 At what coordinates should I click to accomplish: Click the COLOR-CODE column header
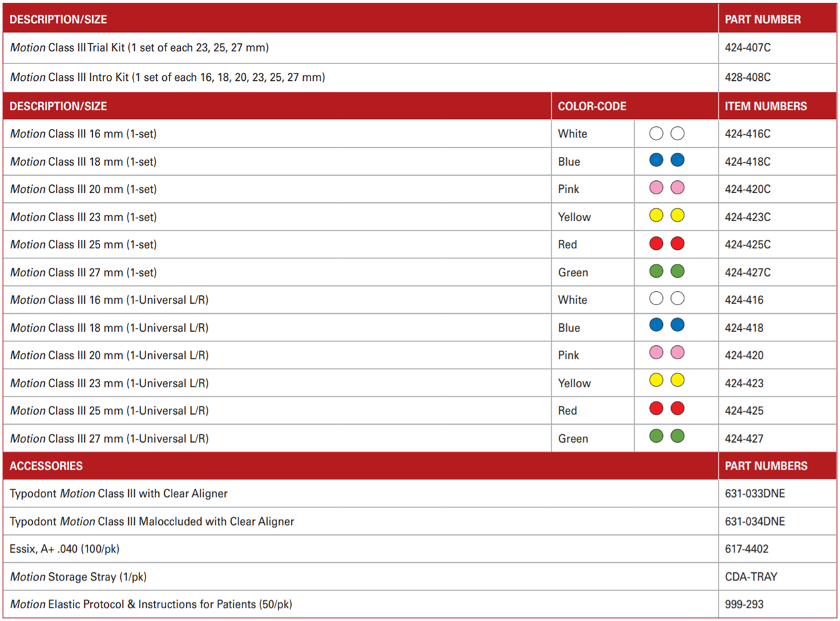592,106
